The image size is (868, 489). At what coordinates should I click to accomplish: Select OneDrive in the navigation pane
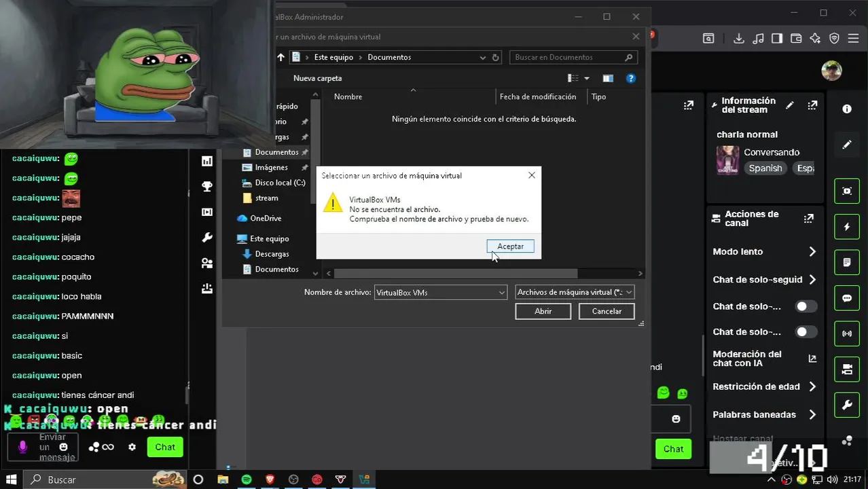coord(266,218)
